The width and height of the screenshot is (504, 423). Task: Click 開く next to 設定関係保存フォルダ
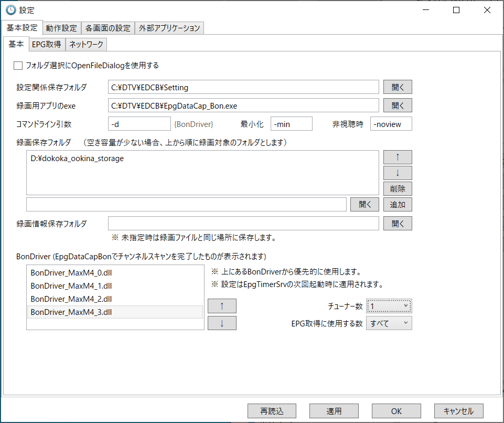[x=397, y=87]
